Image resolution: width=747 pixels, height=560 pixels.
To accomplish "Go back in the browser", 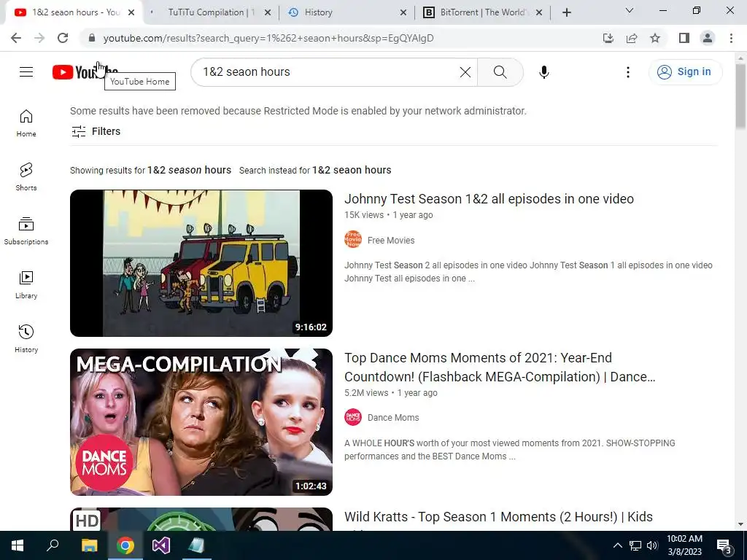I will 16,38.
